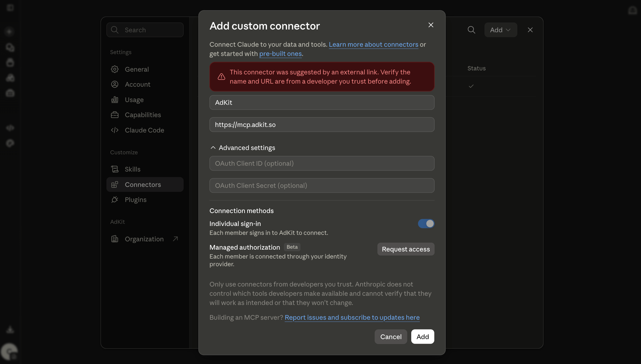The image size is (641, 364).
Task: Click the warning triangle icon in alert
Action: [x=221, y=77]
